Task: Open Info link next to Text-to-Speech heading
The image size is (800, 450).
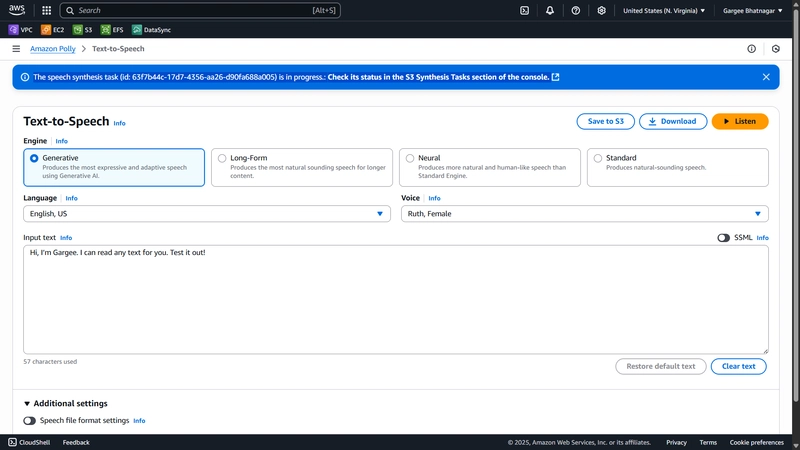Action: [119, 123]
